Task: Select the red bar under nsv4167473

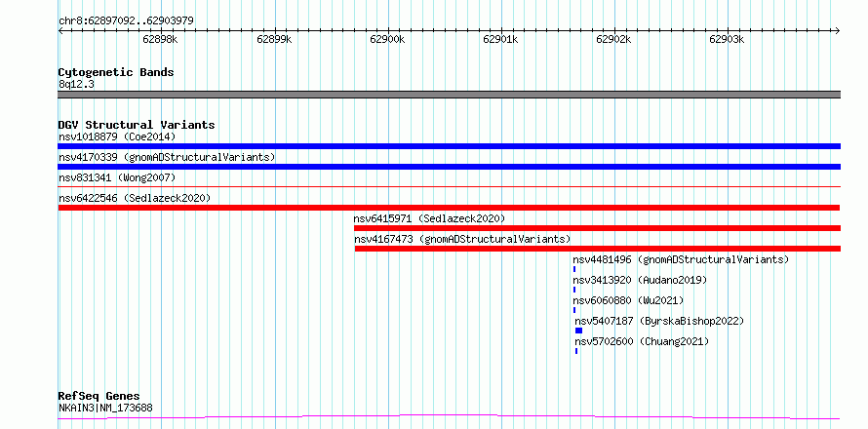Action: click(598, 249)
